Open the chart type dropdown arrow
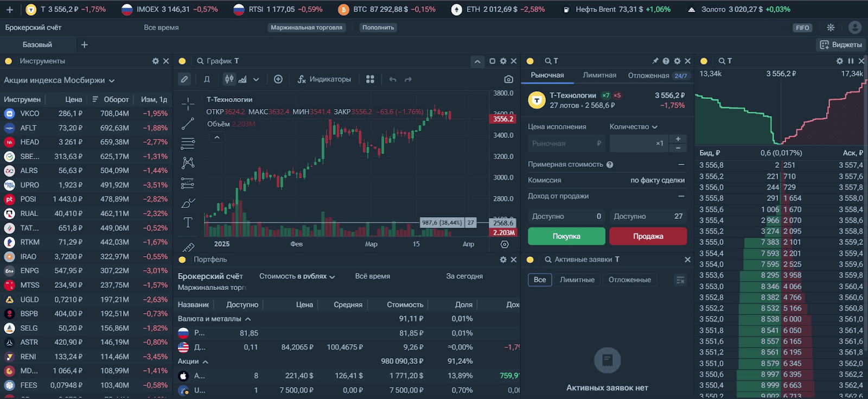Image resolution: width=868 pixels, height=399 pixels. coord(256,79)
